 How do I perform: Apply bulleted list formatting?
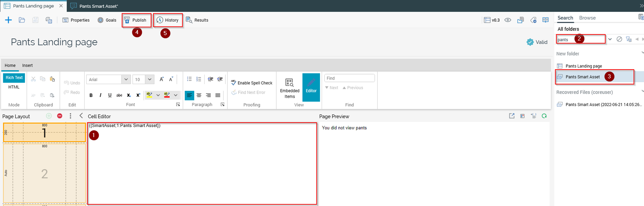point(189,79)
